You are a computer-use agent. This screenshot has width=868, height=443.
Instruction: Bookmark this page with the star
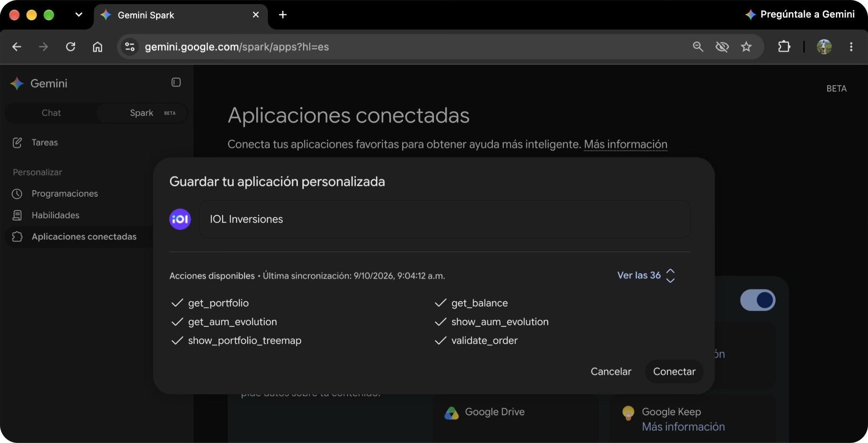pyautogui.click(x=746, y=47)
